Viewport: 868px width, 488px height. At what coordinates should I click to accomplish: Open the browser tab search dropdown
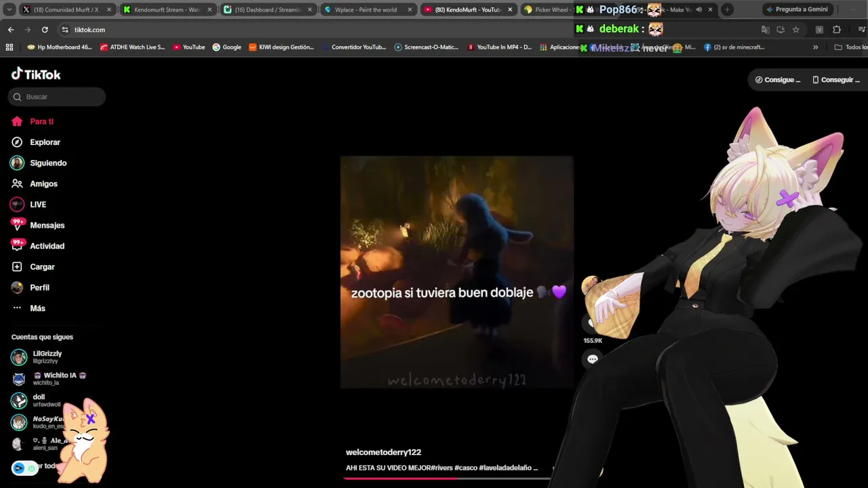tap(9, 9)
